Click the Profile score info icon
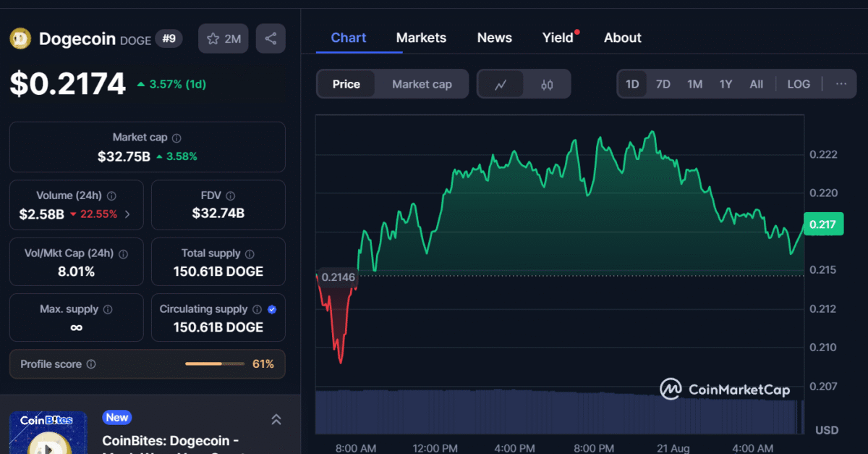This screenshot has height=454, width=868. (91, 364)
